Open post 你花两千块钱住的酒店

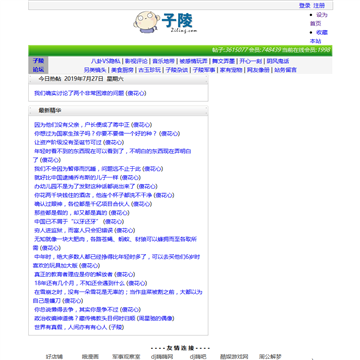click(93, 195)
